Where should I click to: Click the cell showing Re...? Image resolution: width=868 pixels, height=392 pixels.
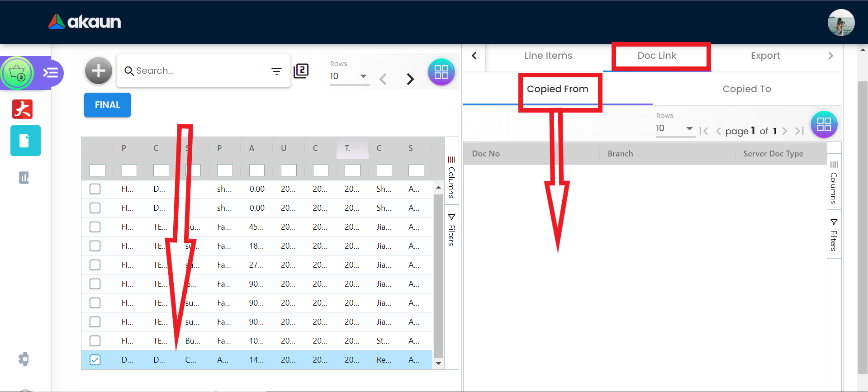(384, 360)
